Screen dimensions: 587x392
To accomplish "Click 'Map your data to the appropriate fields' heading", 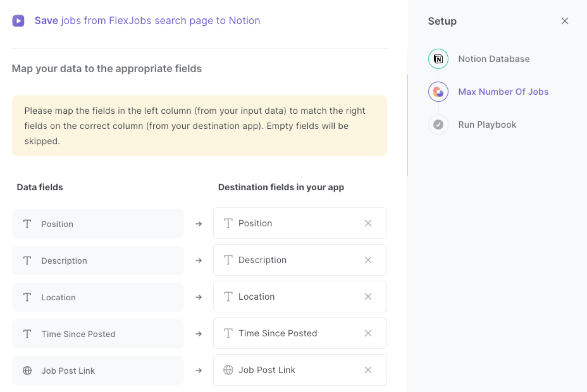I will [x=107, y=69].
